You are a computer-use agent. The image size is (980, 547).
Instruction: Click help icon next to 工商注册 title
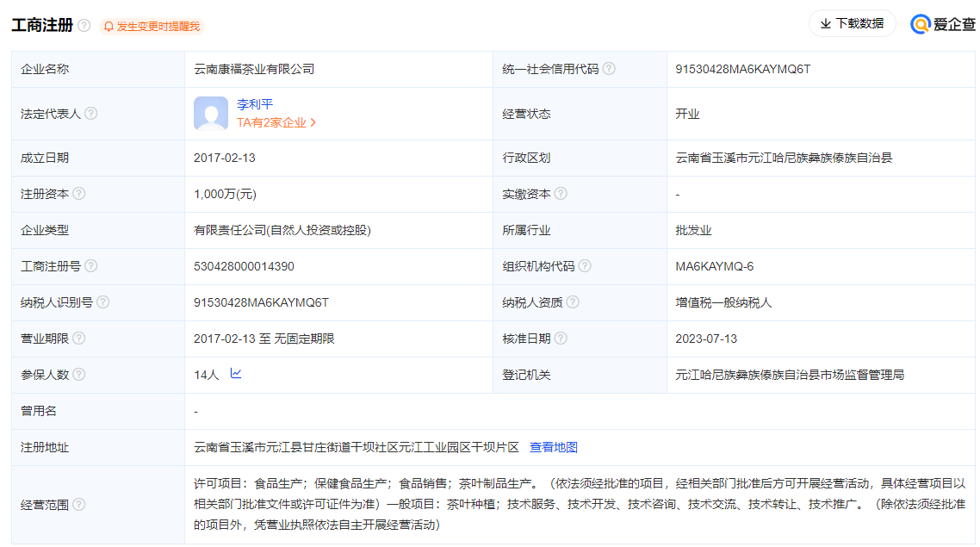(x=84, y=26)
